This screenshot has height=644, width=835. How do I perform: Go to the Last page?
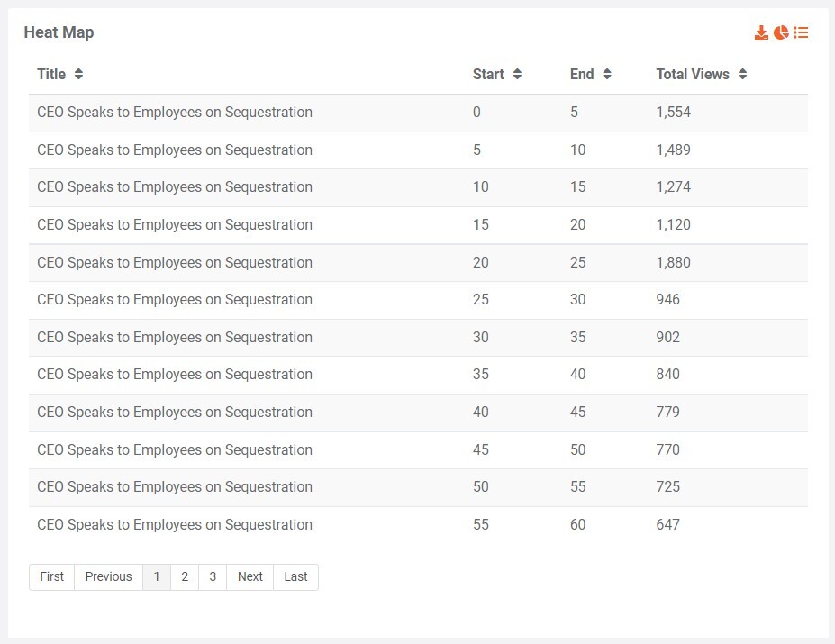click(295, 577)
